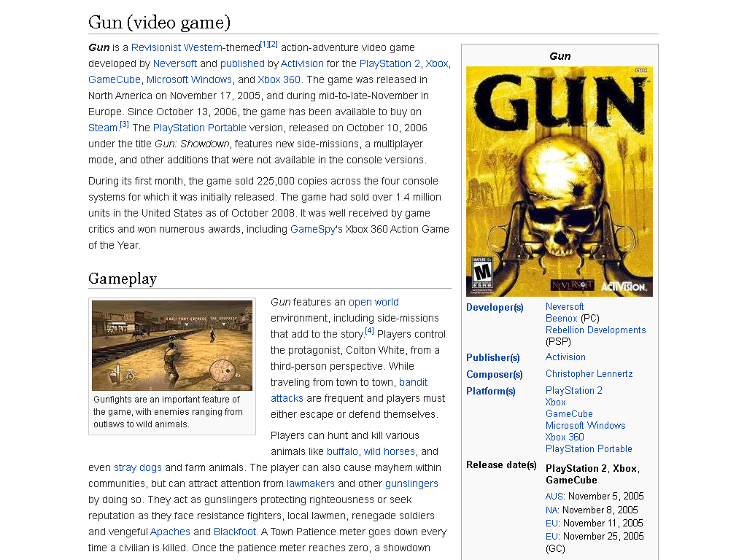Select the 'Release date(s)' infobox label

coord(501,464)
